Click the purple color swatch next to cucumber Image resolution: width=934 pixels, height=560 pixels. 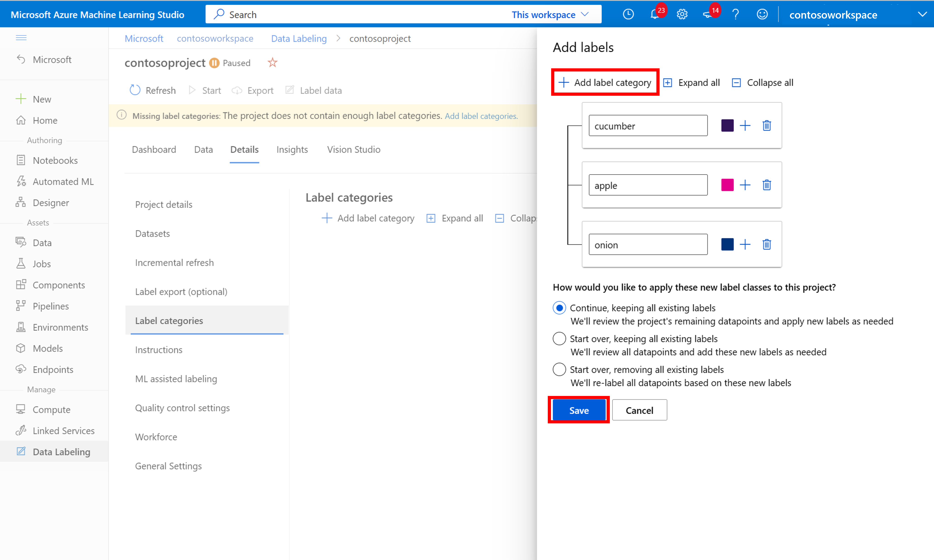(x=727, y=125)
